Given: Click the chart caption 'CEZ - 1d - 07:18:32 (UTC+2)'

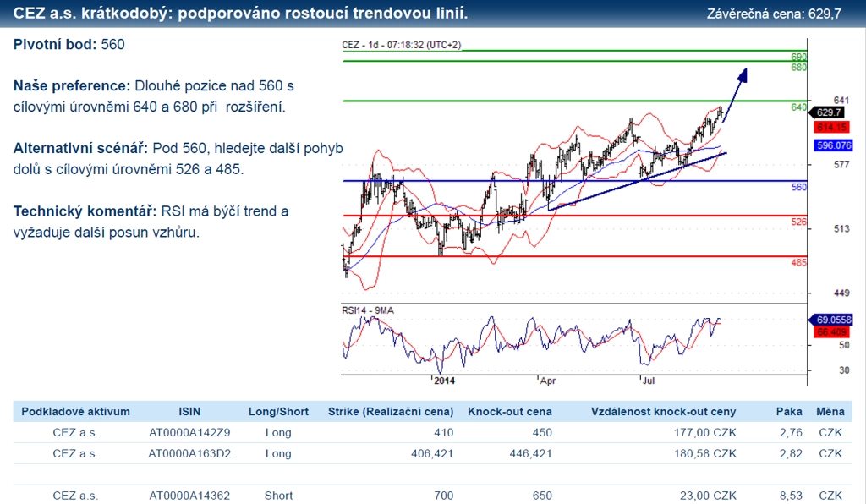Looking at the screenshot, I should pyautogui.click(x=401, y=45).
